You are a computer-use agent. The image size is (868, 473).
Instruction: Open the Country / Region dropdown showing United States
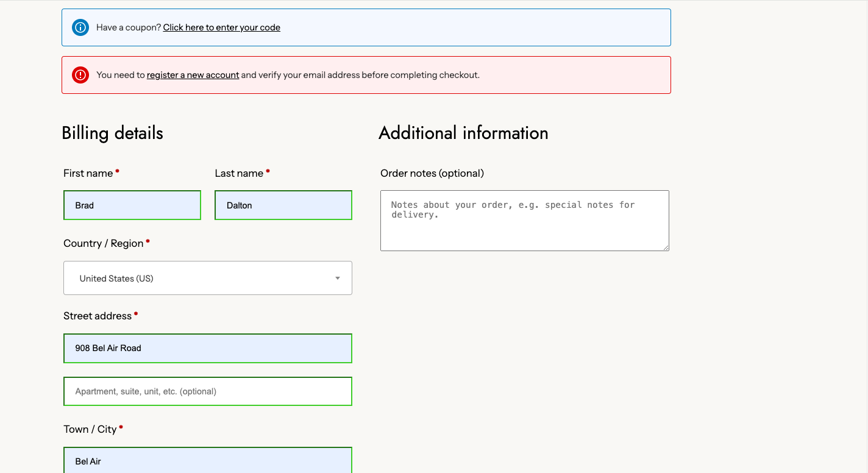pos(207,278)
